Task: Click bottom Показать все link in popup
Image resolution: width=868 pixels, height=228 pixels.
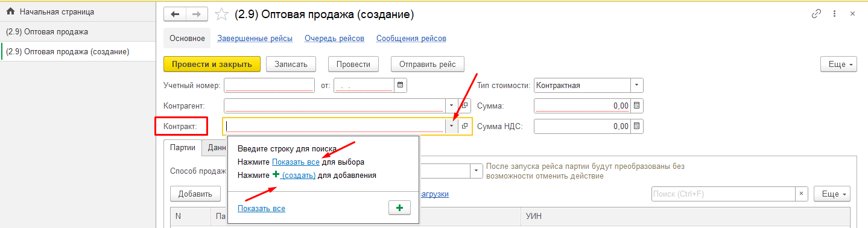Action: 261,208
